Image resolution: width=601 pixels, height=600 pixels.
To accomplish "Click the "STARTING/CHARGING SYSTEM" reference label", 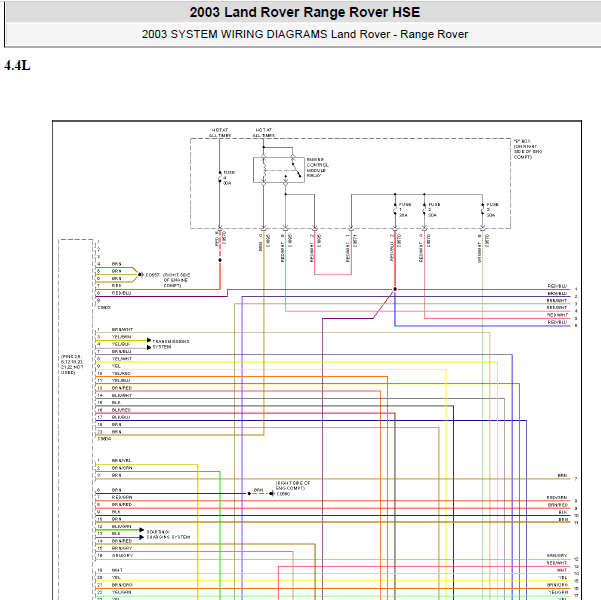I will coord(168,534).
